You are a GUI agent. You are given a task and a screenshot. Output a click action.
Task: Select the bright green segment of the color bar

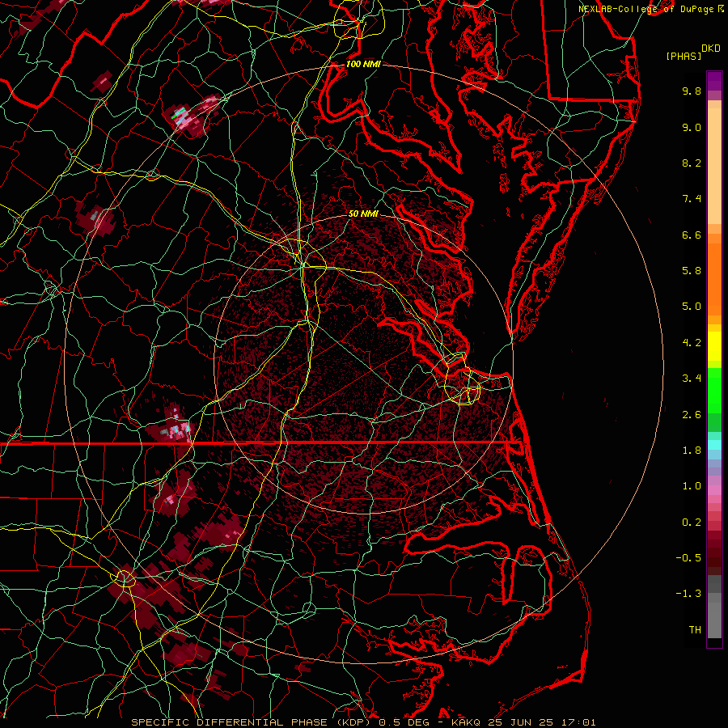(x=714, y=390)
